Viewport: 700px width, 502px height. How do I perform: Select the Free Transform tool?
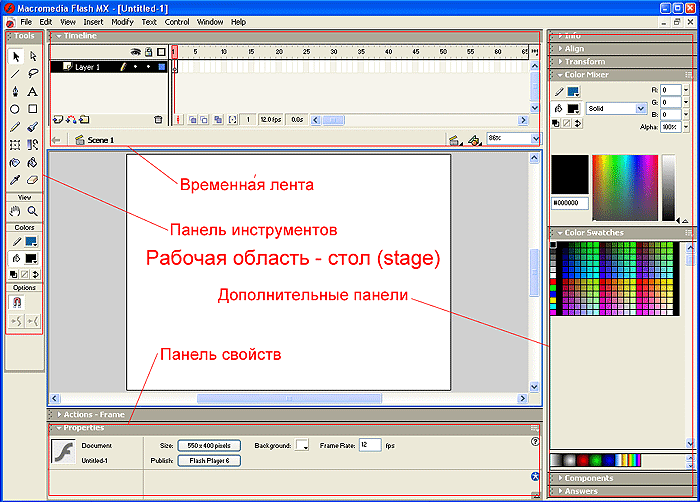(15, 145)
